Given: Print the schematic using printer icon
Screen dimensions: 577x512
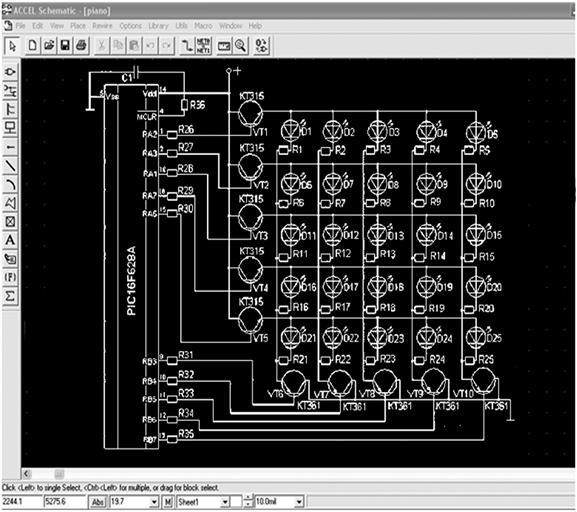Looking at the screenshot, I should [81, 46].
